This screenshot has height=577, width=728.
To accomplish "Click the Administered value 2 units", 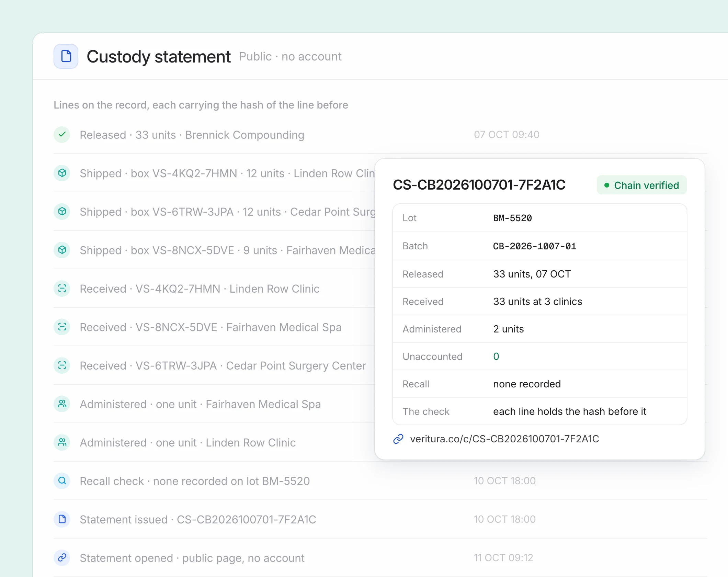I will click(509, 329).
